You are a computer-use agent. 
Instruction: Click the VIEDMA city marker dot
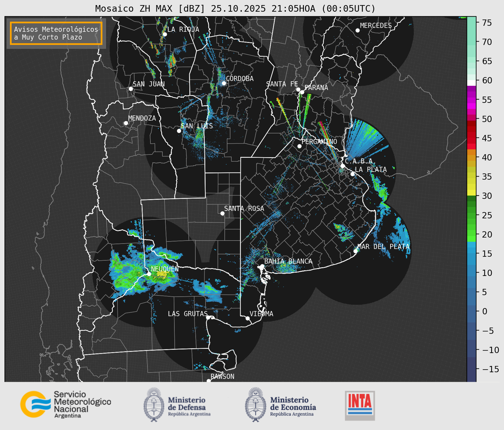tap(247, 318)
